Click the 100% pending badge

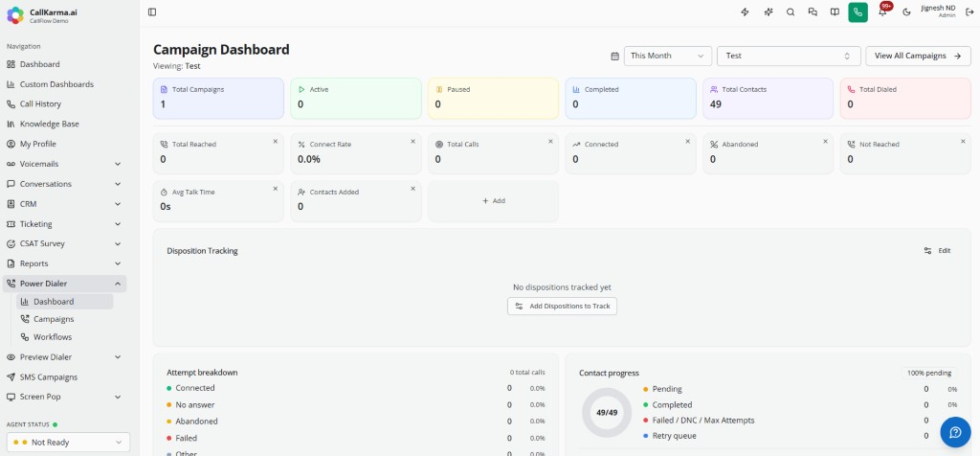coord(928,373)
